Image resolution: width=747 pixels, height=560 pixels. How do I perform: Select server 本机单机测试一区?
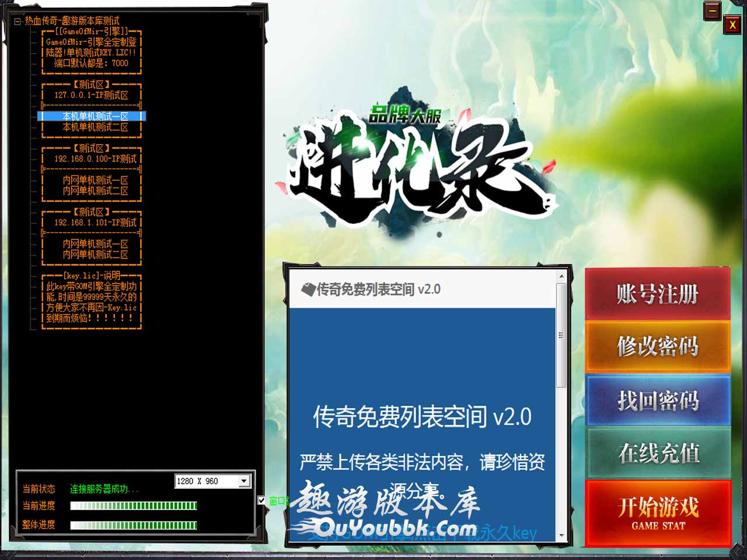(95, 116)
